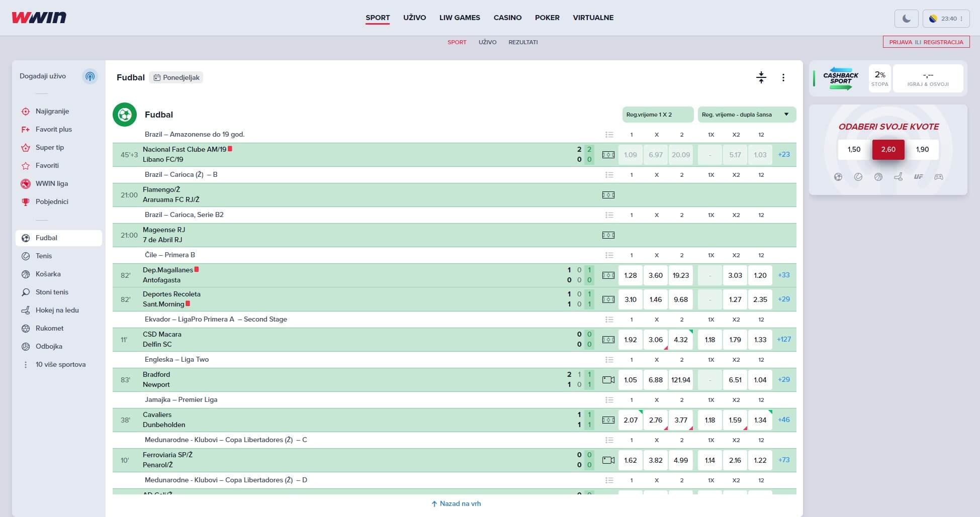Click gamepad icon in odds widget

[938, 177]
